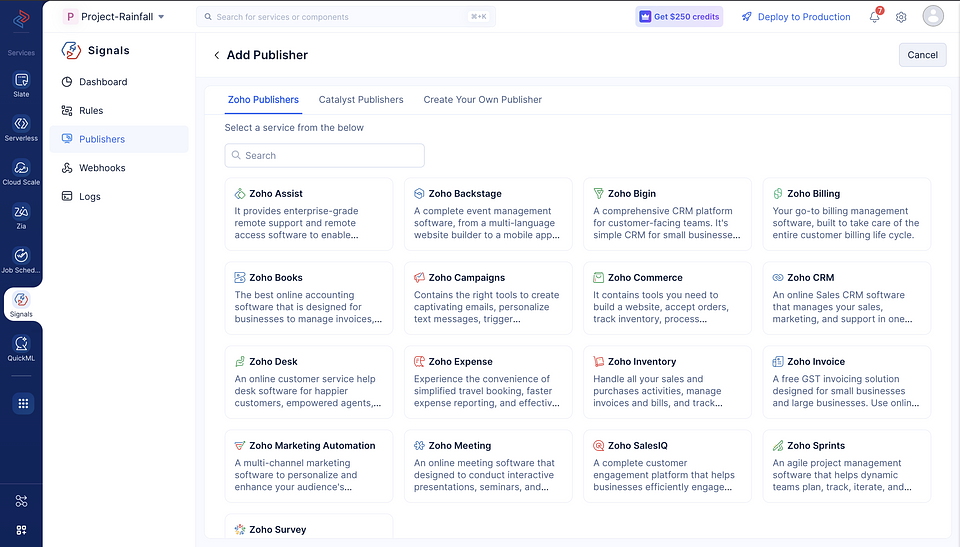Viewport: 960px width, 547px height.
Task: Click the integrations icon near sidebar bottom
Action: 21,501
